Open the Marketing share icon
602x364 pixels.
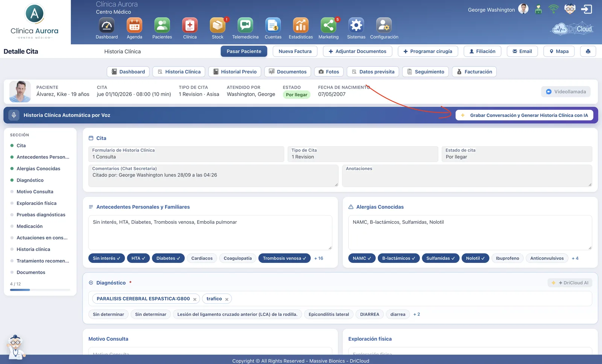coord(328,26)
